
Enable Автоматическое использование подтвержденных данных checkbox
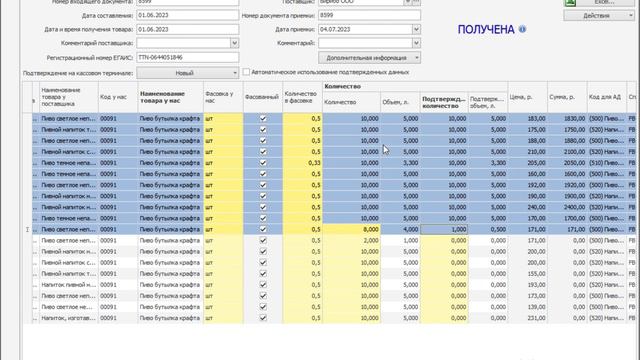point(246,72)
